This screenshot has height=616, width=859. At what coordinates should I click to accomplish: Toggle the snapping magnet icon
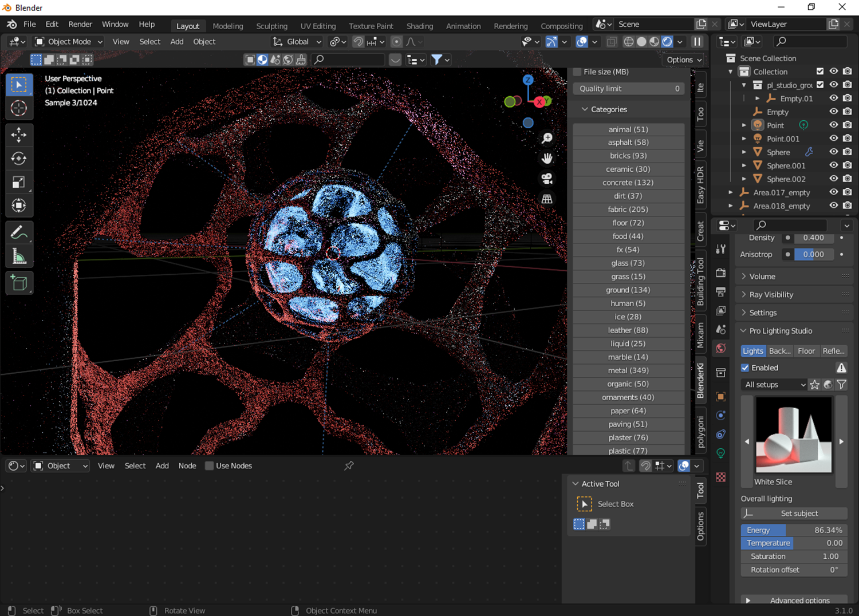pos(358,42)
